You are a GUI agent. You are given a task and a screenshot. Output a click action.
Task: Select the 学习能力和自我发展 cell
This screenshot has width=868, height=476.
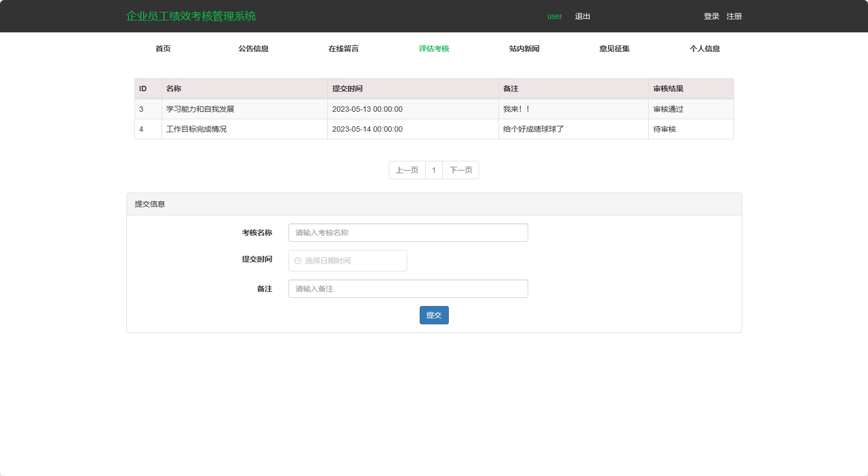click(244, 109)
